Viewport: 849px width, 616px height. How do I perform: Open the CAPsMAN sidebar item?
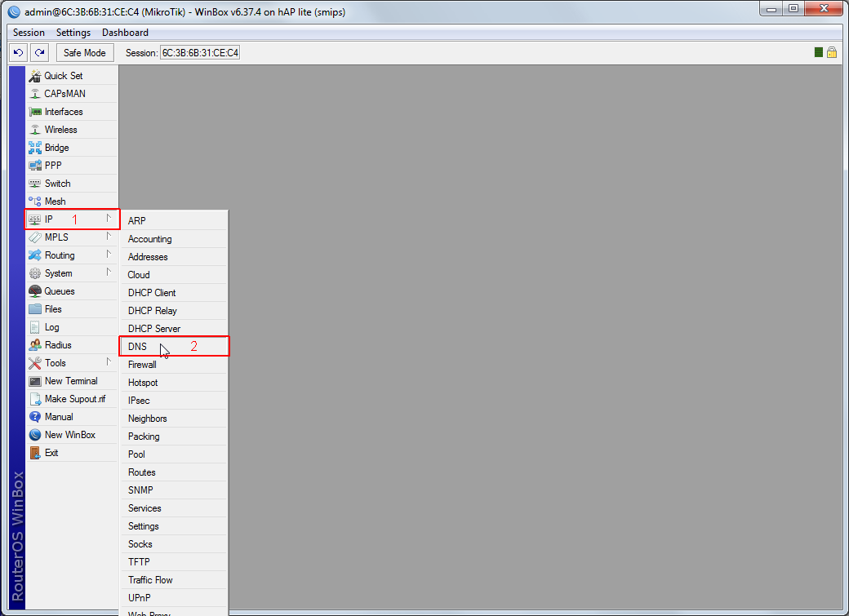tap(64, 94)
